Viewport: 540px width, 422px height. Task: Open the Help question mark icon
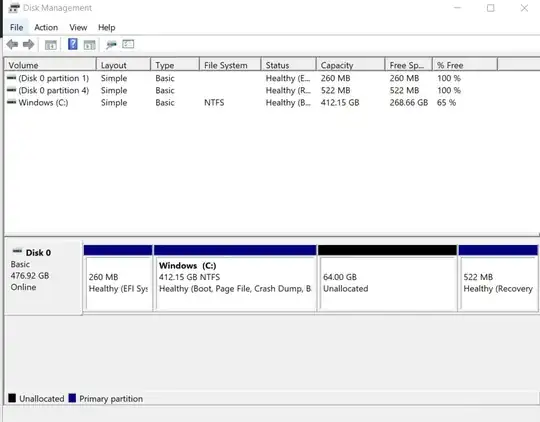tap(73, 44)
